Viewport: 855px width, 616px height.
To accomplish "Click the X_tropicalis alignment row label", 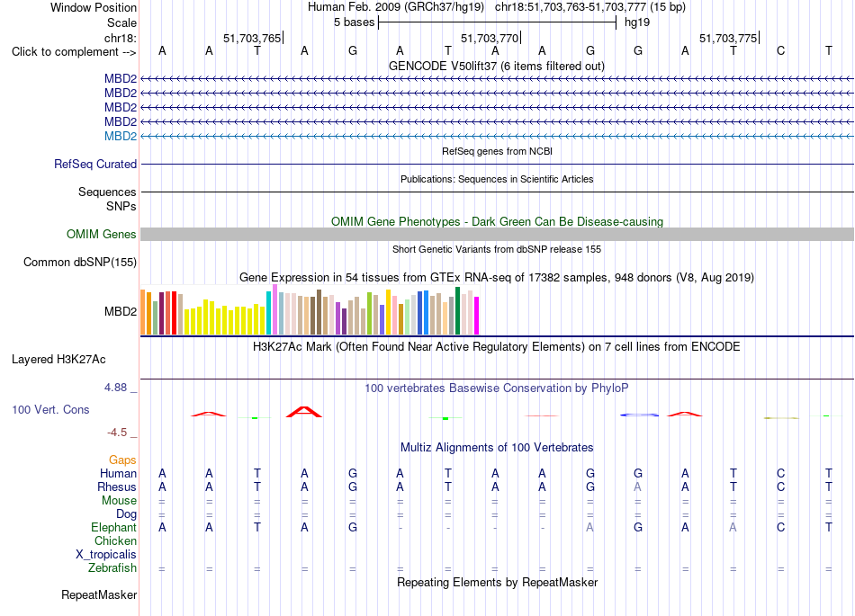I will (x=106, y=555).
